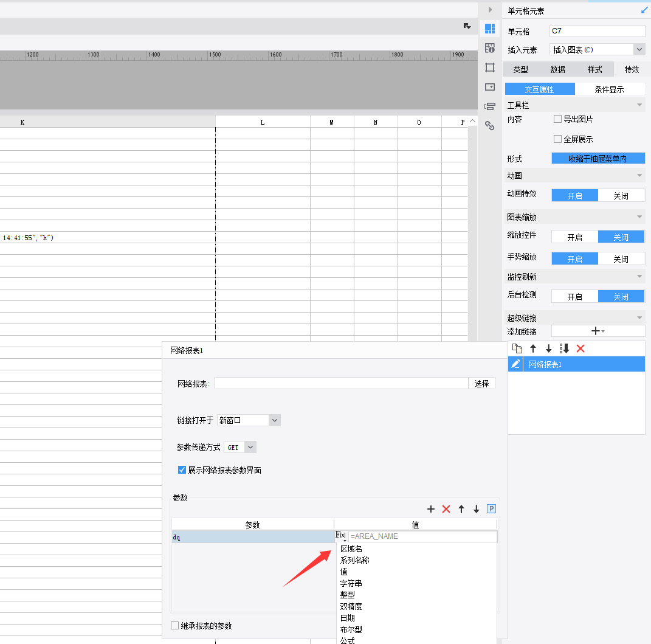Move hyperlink up in the list
This screenshot has width=651, height=644.
pos(533,348)
